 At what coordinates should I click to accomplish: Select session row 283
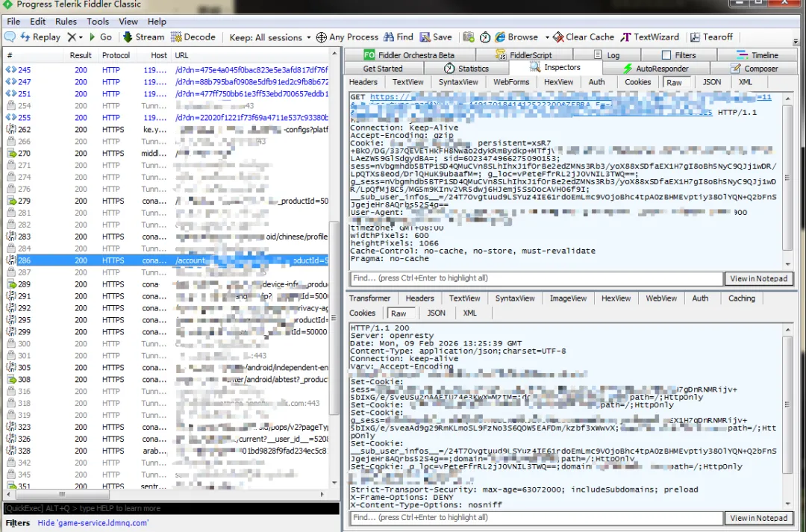[166, 237]
